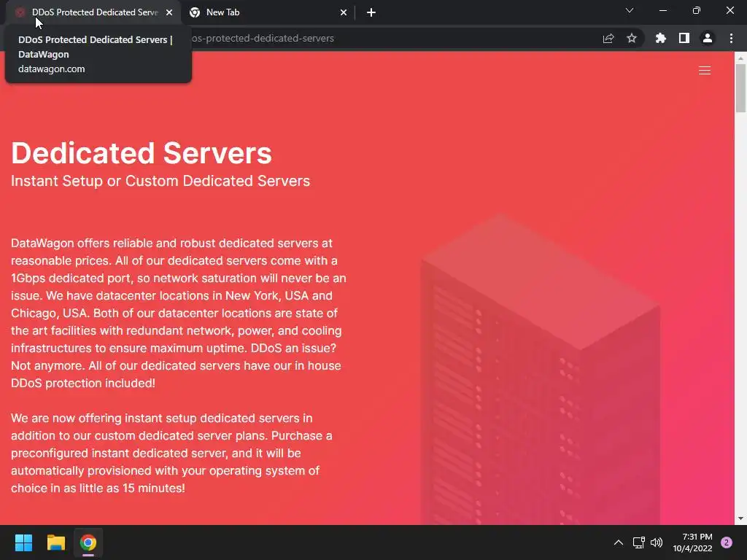Image resolution: width=747 pixels, height=560 pixels.
Task: Open the notification count badge
Action: [727, 542]
